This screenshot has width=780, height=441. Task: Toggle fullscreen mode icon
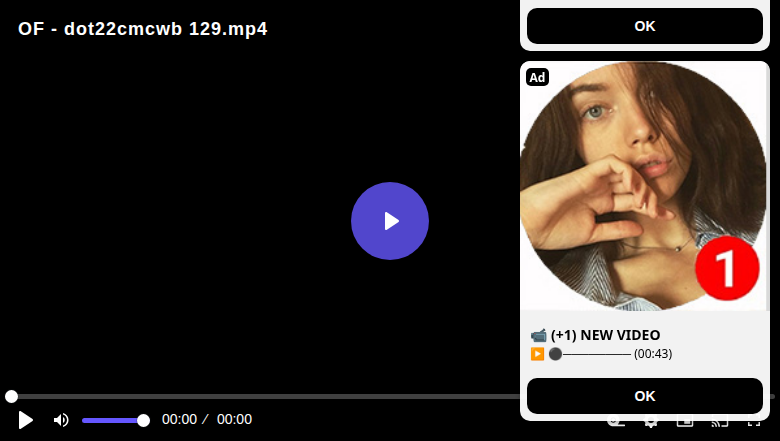(754, 424)
